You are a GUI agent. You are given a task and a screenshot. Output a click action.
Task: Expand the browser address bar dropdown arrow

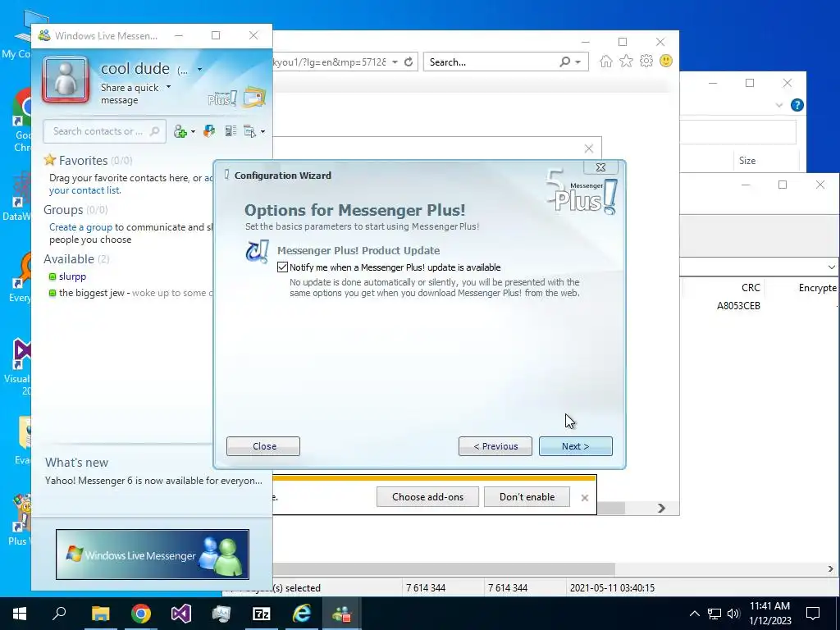(395, 62)
